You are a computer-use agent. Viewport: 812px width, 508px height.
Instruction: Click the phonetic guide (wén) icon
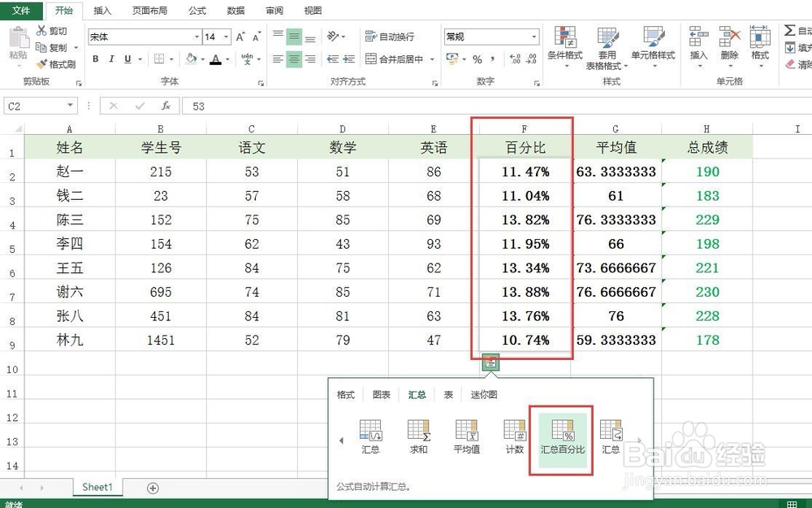pos(248,59)
